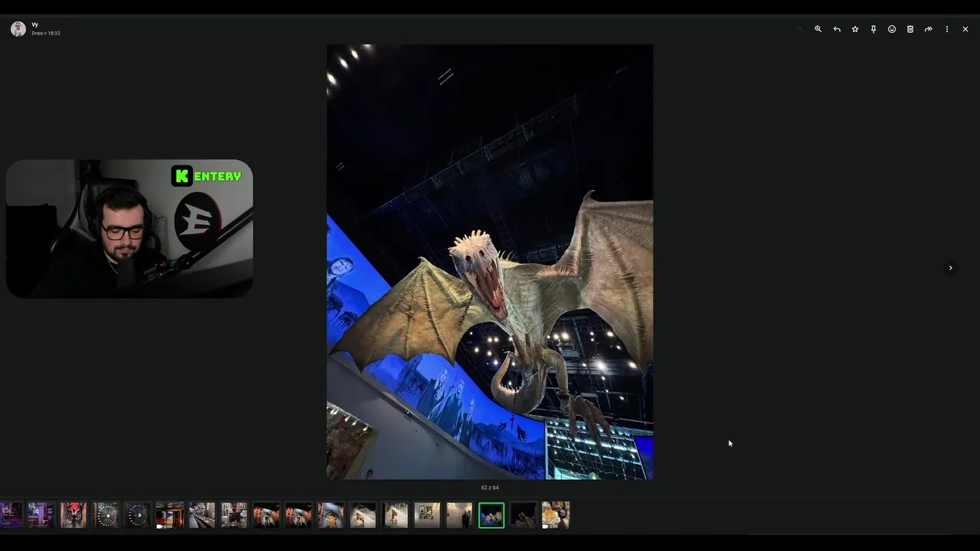This screenshot has width=980, height=551.
Task: Open the dark thumbnail right after the selected one
Action: tap(524, 515)
